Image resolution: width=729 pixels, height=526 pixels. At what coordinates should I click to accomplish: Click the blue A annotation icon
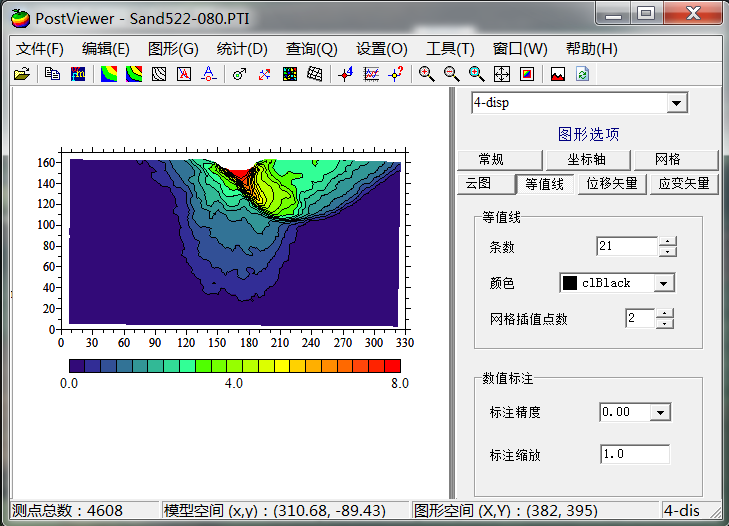click(x=209, y=74)
